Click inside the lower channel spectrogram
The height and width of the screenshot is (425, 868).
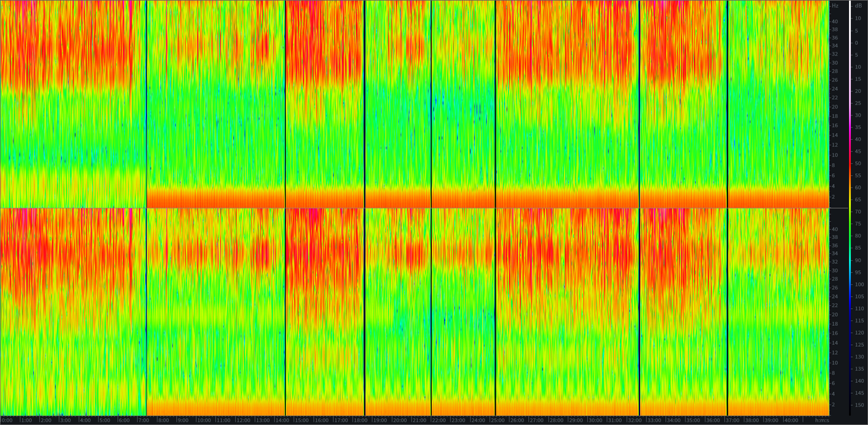[414, 312]
